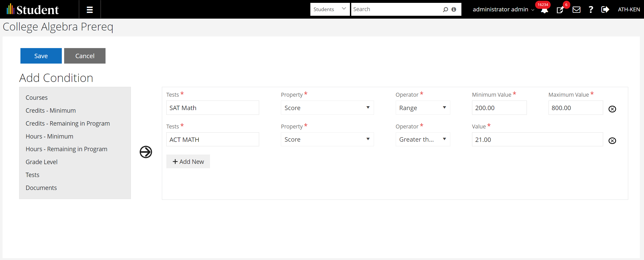644x260 pixels.
Task: Open the Range operator dropdown
Action: (x=423, y=108)
